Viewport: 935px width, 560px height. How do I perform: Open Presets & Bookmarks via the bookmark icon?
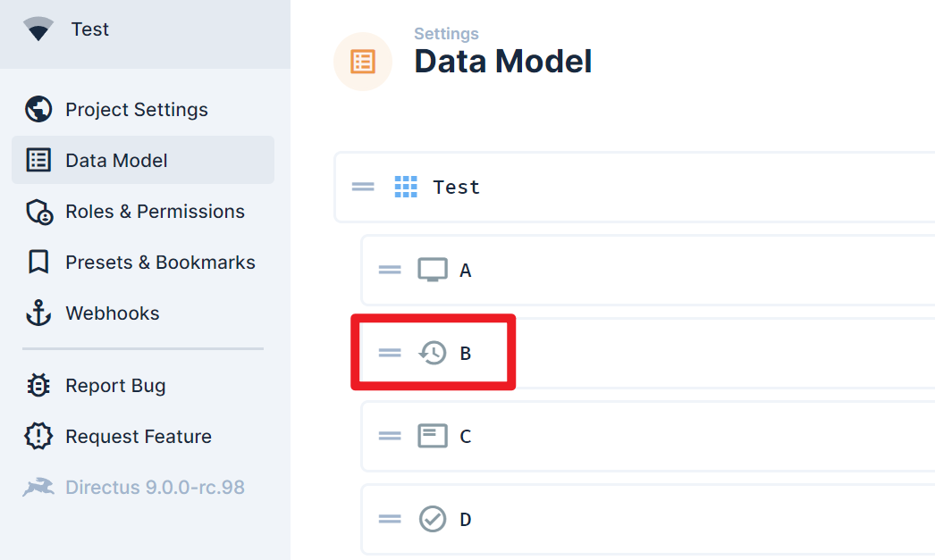click(x=38, y=262)
